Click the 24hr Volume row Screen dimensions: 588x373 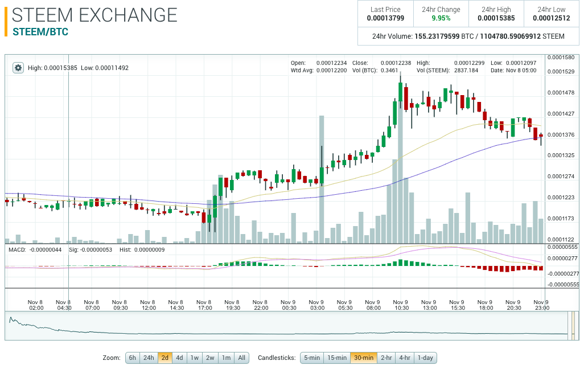(468, 36)
